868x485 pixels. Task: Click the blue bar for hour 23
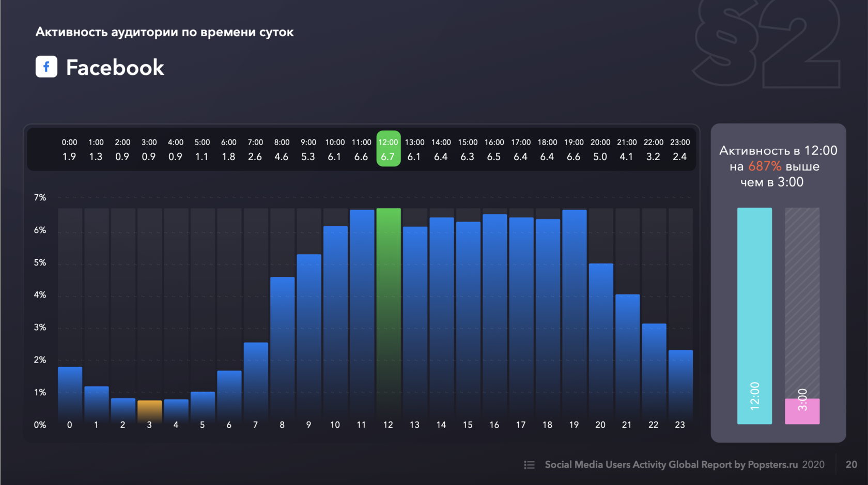click(680, 387)
